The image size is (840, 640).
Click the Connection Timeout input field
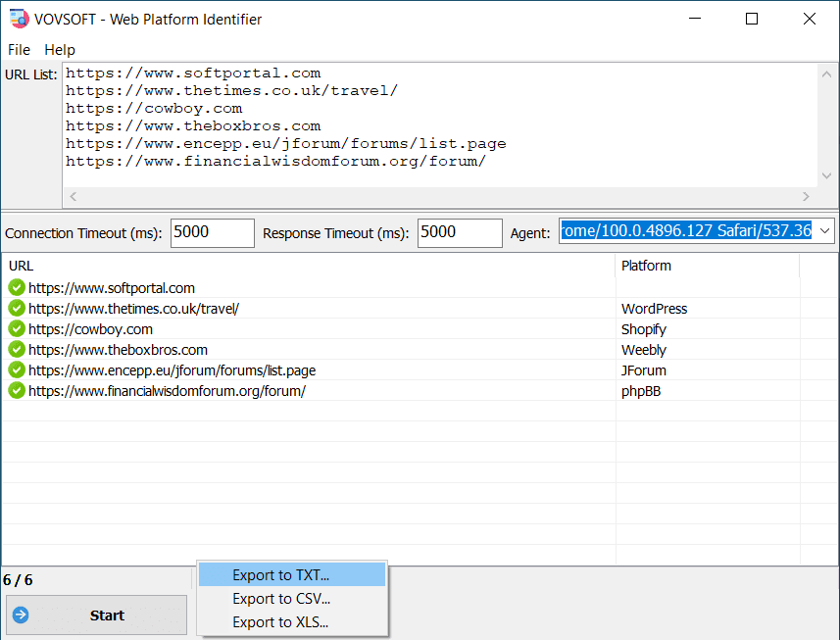coord(212,233)
